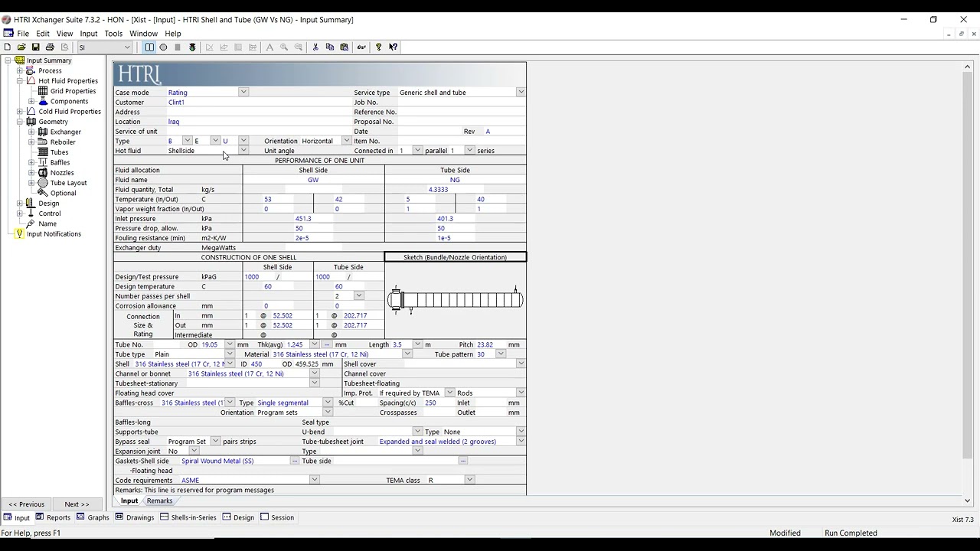980x551 pixels.
Task: Open the TEMA class dropdown
Action: 469,481
